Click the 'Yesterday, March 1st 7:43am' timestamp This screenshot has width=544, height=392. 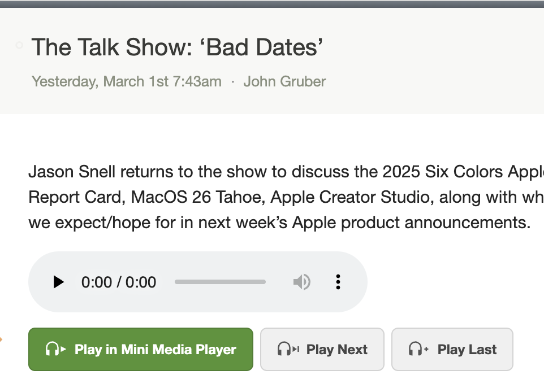(x=127, y=81)
